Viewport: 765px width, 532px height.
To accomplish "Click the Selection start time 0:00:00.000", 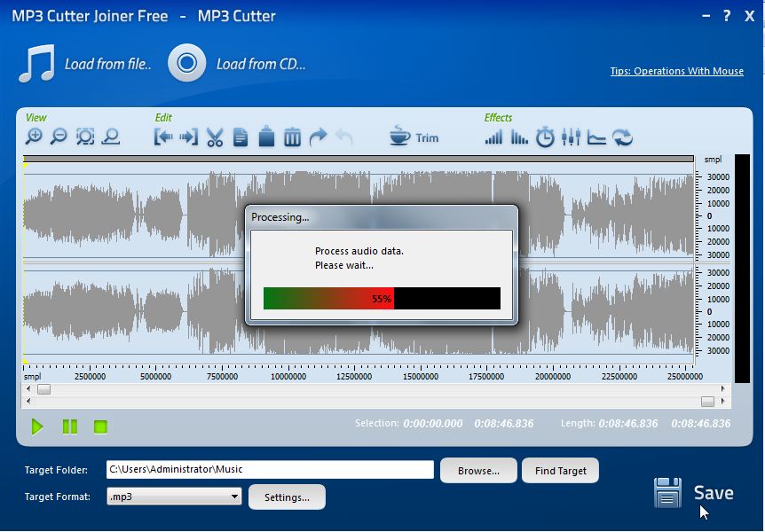I will [433, 424].
